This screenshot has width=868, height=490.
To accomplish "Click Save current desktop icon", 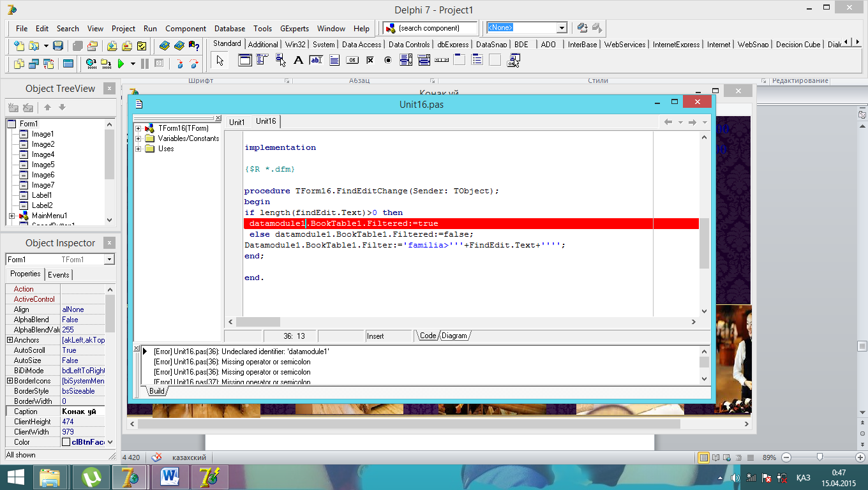I will click(582, 27).
